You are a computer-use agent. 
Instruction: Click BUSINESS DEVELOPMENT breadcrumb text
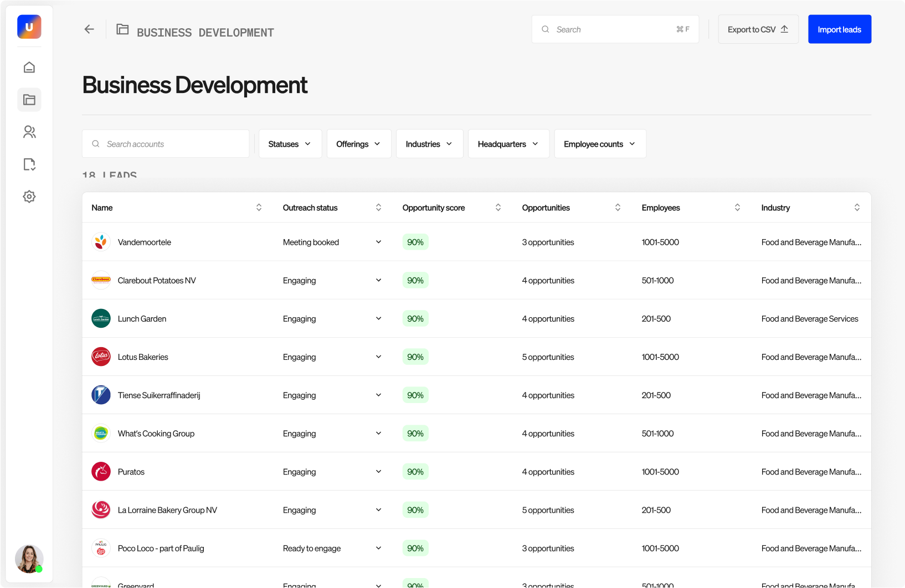(x=205, y=33)
